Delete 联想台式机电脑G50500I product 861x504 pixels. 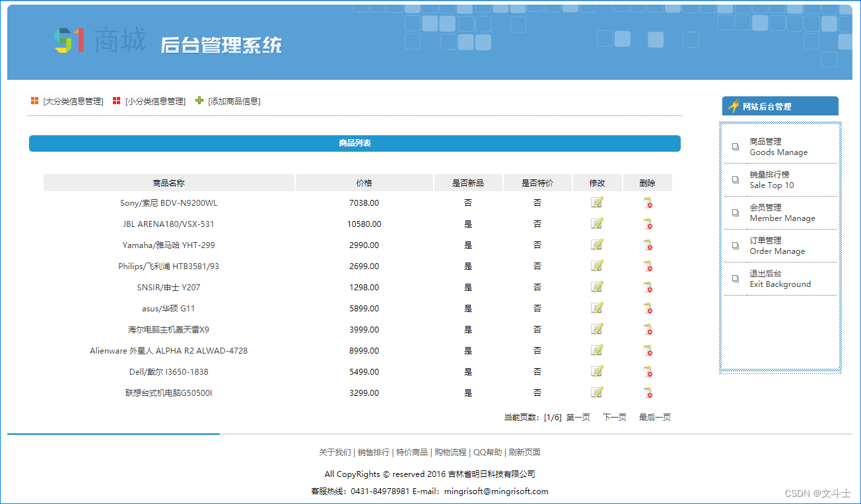(648, 393)
